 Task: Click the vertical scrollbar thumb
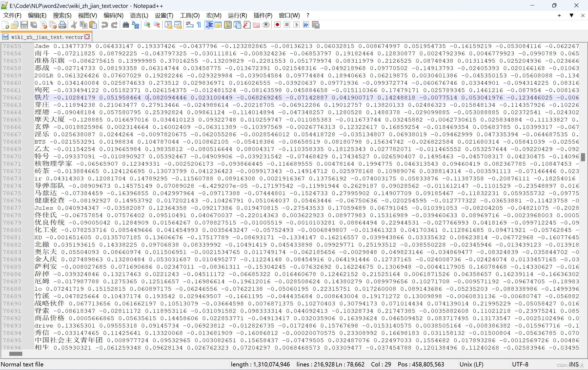click(x=583, y=157)
